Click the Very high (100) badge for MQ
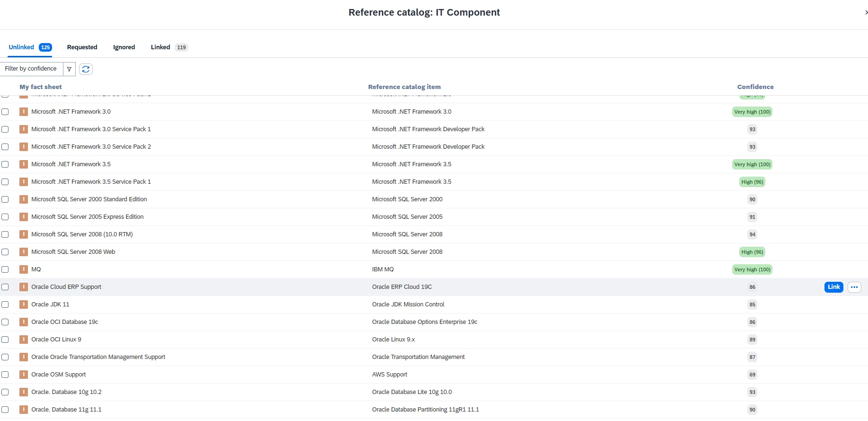868x421 pixels. [752, 269]
